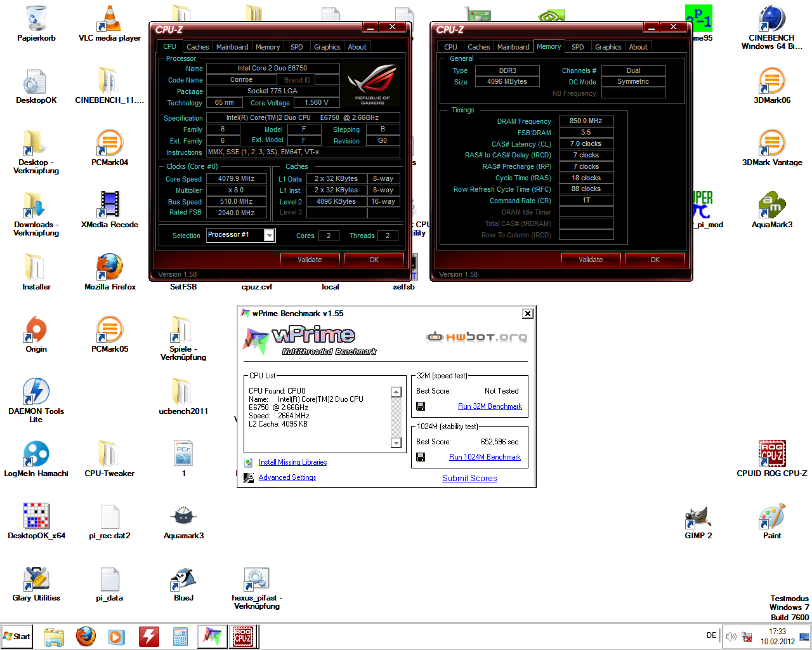Viewport: 812px width, 650px height.
Task: Open the calculator icon in the taskbar
Action: (180, 637)
